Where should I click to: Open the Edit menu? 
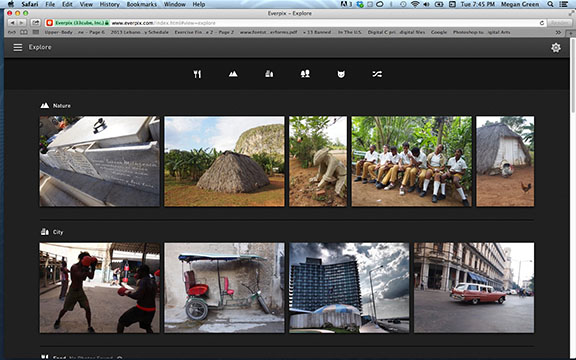(67, 4)
